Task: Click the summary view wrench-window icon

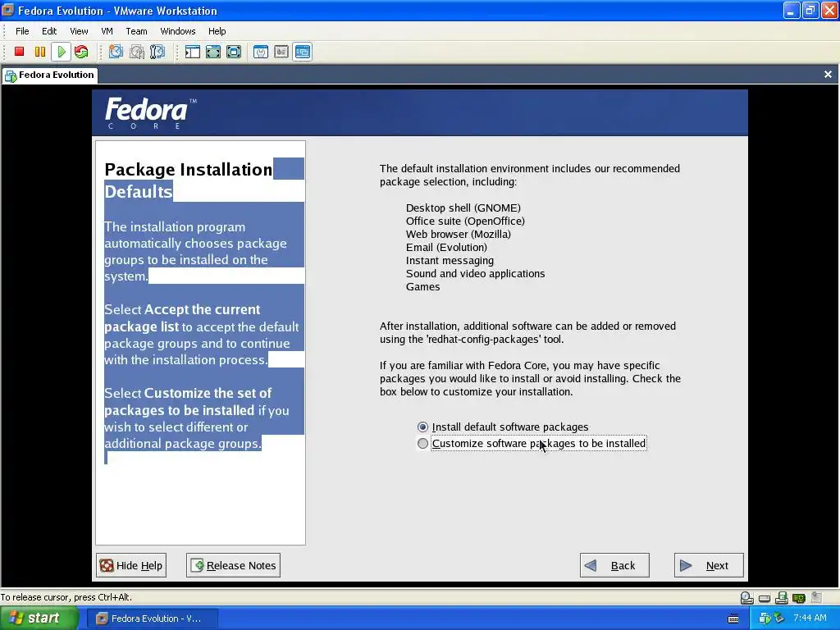Action: pyautogui.click(x=261, y=52)
